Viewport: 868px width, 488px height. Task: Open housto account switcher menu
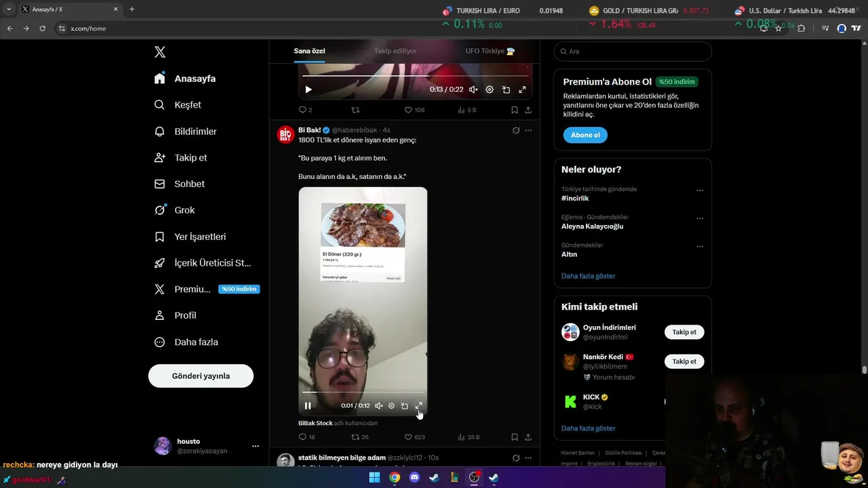(x=207, y=446)
